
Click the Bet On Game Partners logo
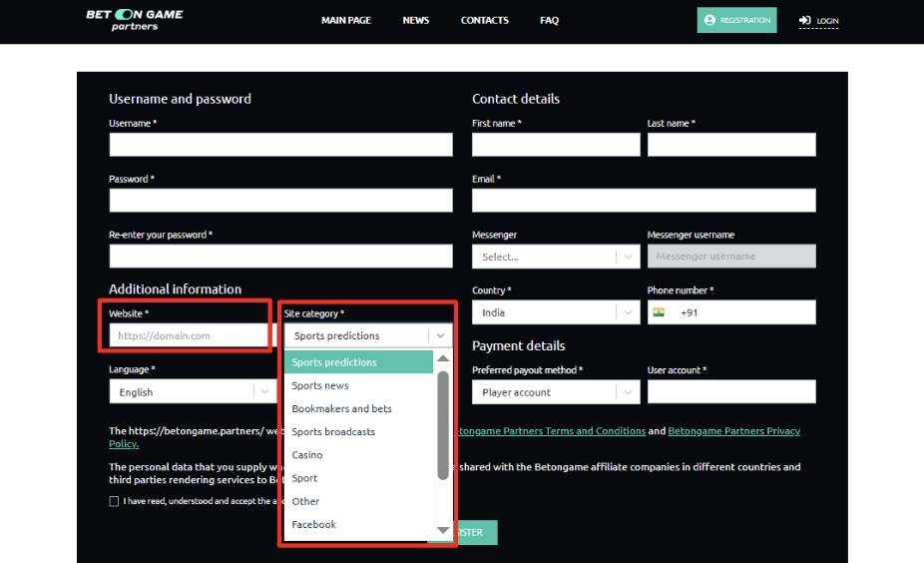pos(135,20)
